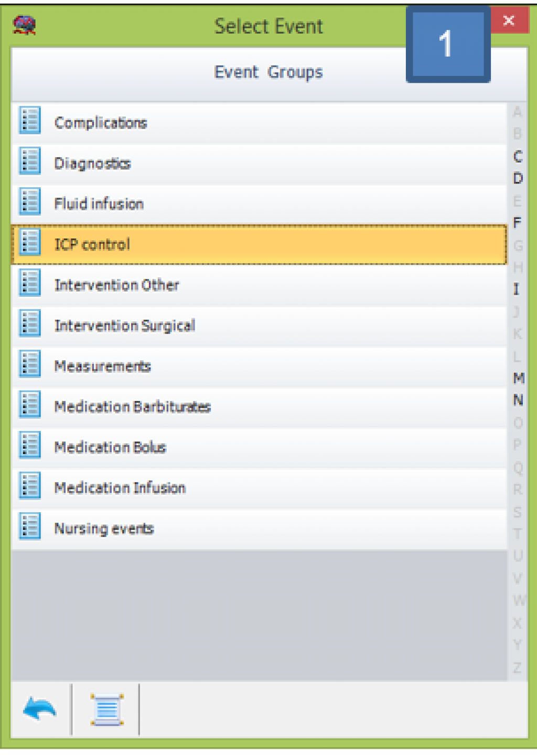
Task: Click the list icon next to Fluid infusion
Action: pos(30,202)
